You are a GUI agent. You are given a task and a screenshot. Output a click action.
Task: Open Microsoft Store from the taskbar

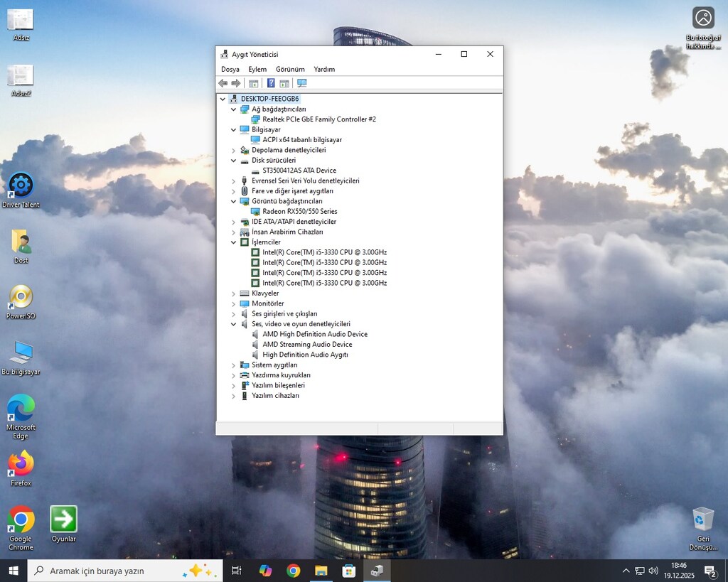(x=348, y=571)
